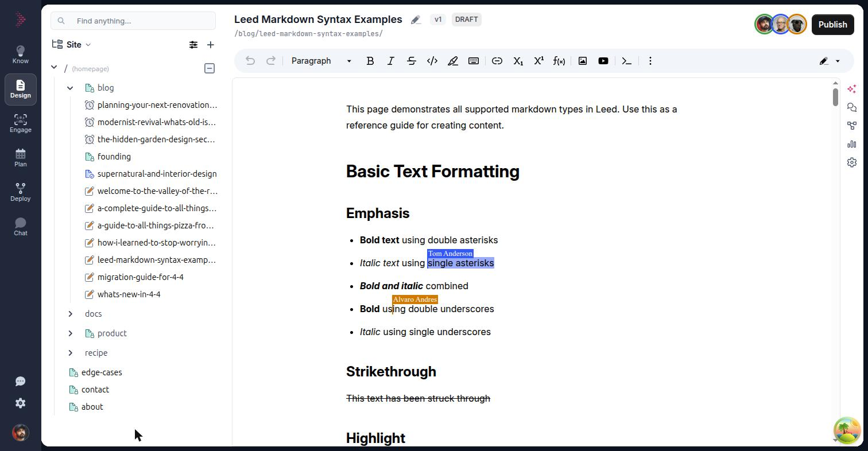
Task: Redo the last undone edit
Action: 271,61
